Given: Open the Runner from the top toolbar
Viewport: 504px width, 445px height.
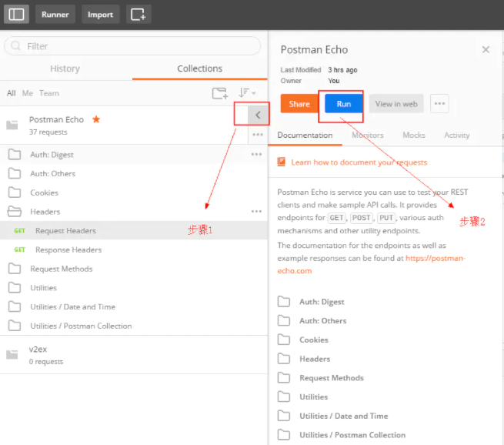Looking at the screenshot, I should click(x=55, y=14).
